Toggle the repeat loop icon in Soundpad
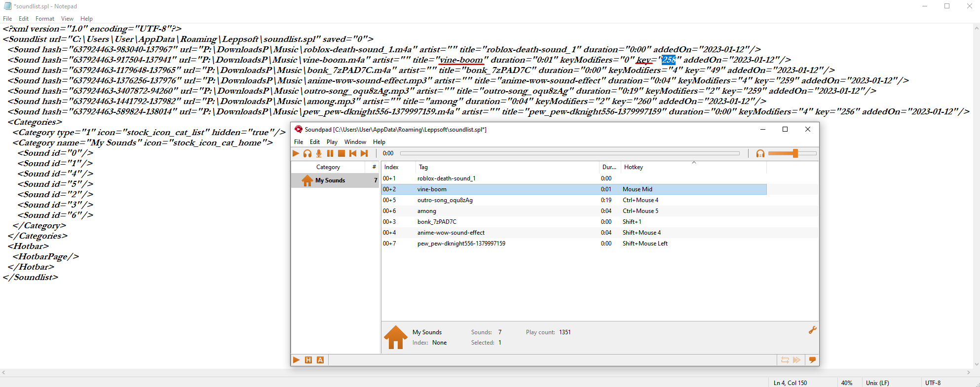 (785, 360)
